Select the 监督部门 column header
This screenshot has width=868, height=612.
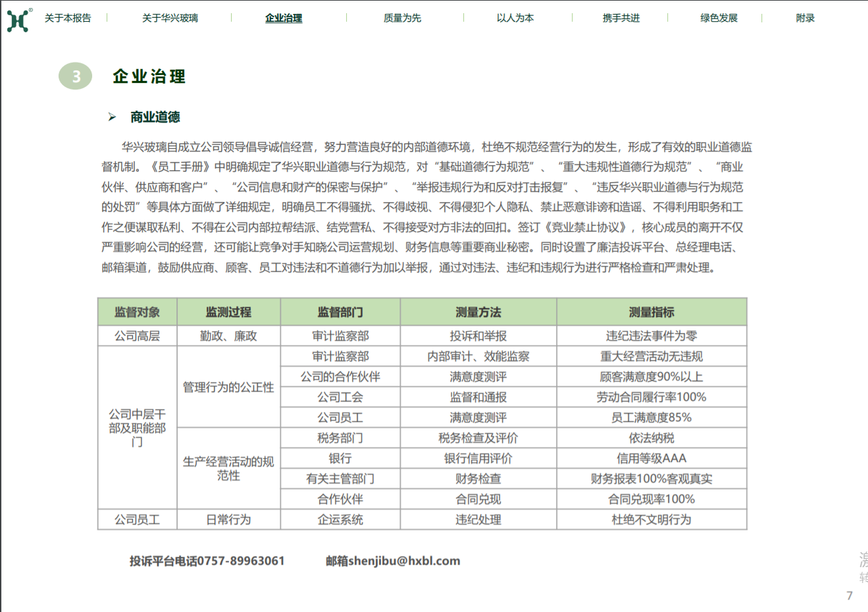point(340,312)
